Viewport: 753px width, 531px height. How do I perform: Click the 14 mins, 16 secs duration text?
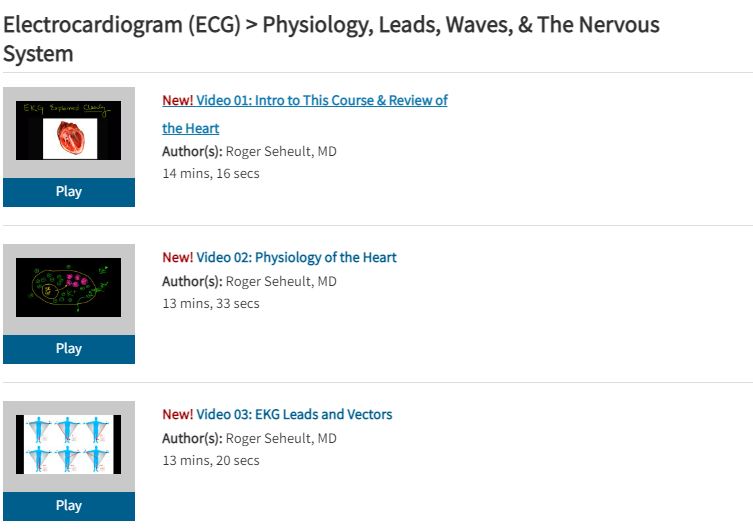(x=211, y=173)
